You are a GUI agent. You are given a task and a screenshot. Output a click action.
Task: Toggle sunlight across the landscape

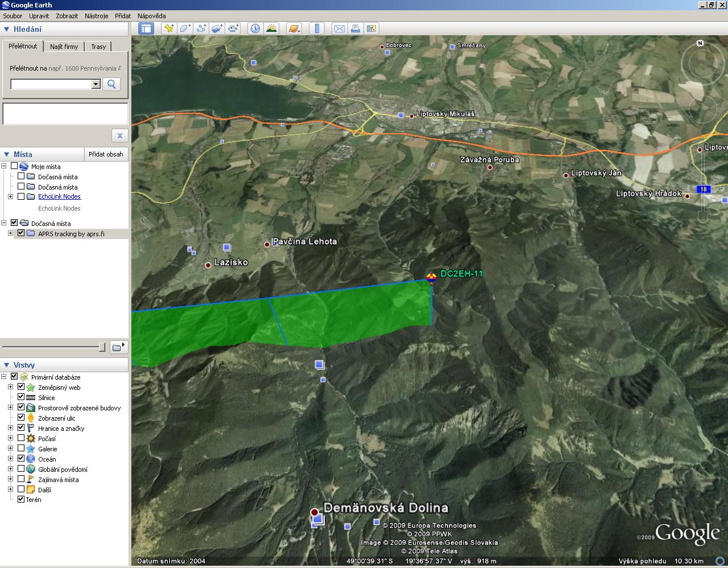coord(271,28)
